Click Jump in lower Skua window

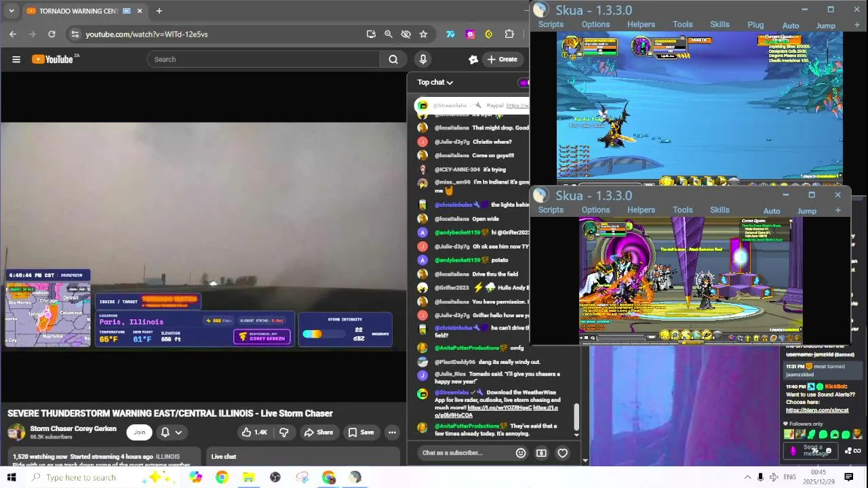click(x=806, y=211)
